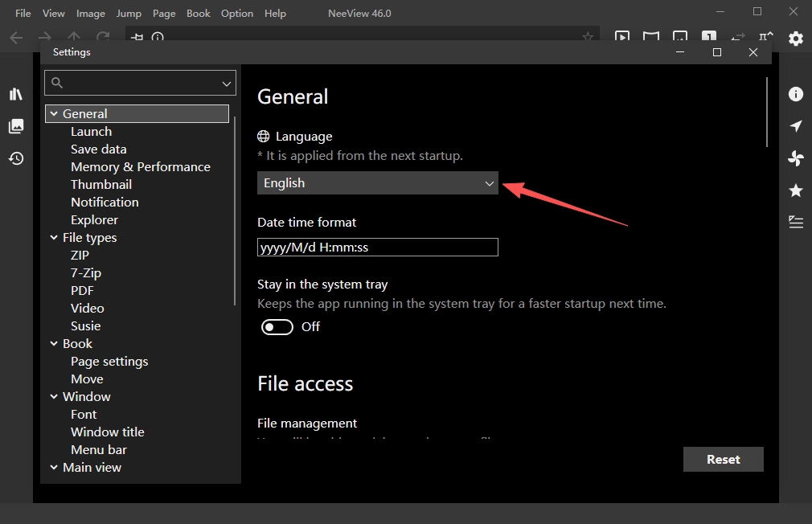Screen dimensions: 812x524
Task: Open the Page menu
Action: 164,14
